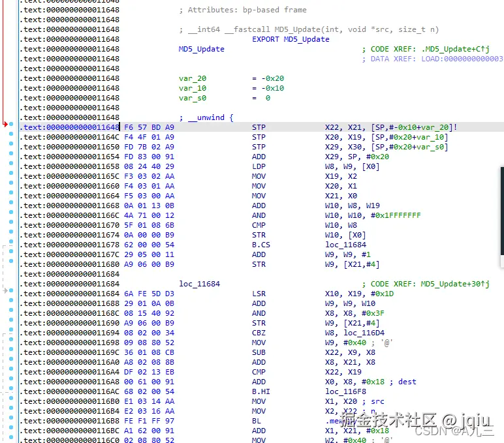Select the var_20 variable definition

[x=193, y=78]
